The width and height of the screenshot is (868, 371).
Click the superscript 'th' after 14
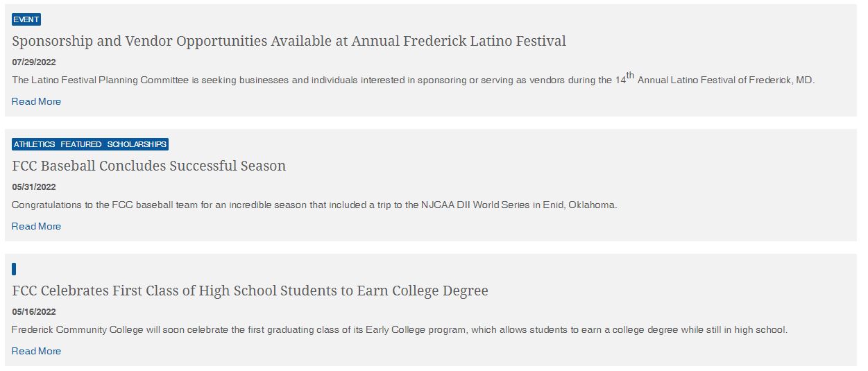631,75
